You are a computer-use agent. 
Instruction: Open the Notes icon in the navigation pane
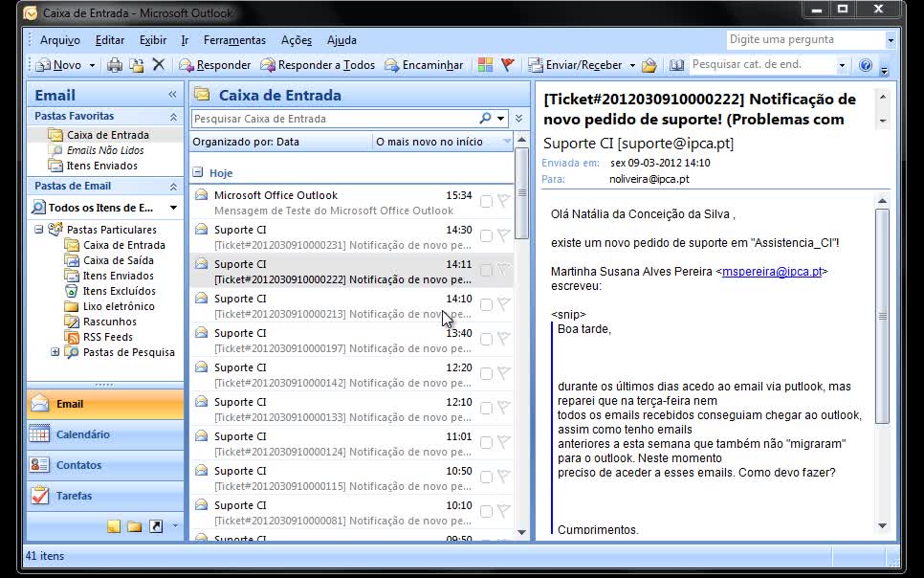coord(114,526)
